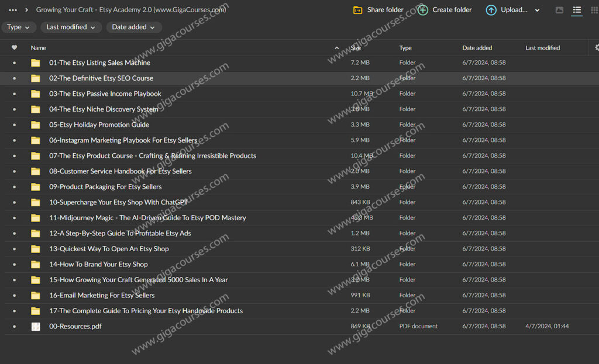
Task: Click the 00-Resources.pdf file icon
Action: click(36, 327)
